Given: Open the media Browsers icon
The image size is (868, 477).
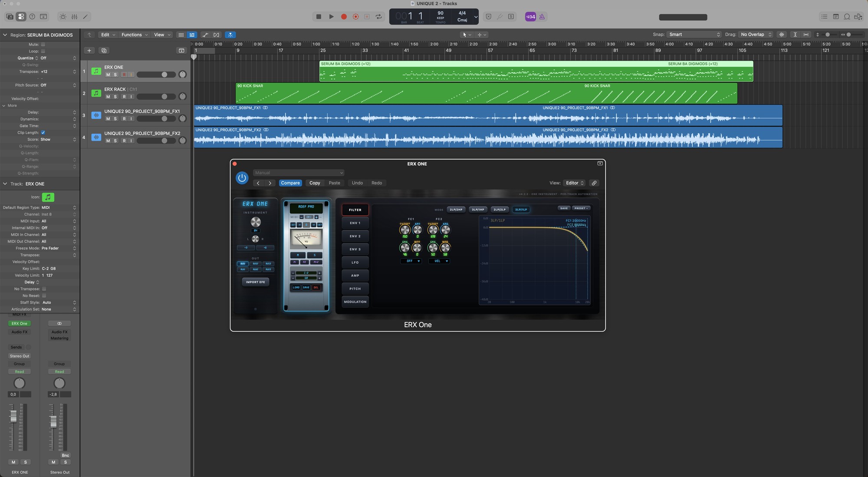Looking at the screenshot, I should [858, 16].
